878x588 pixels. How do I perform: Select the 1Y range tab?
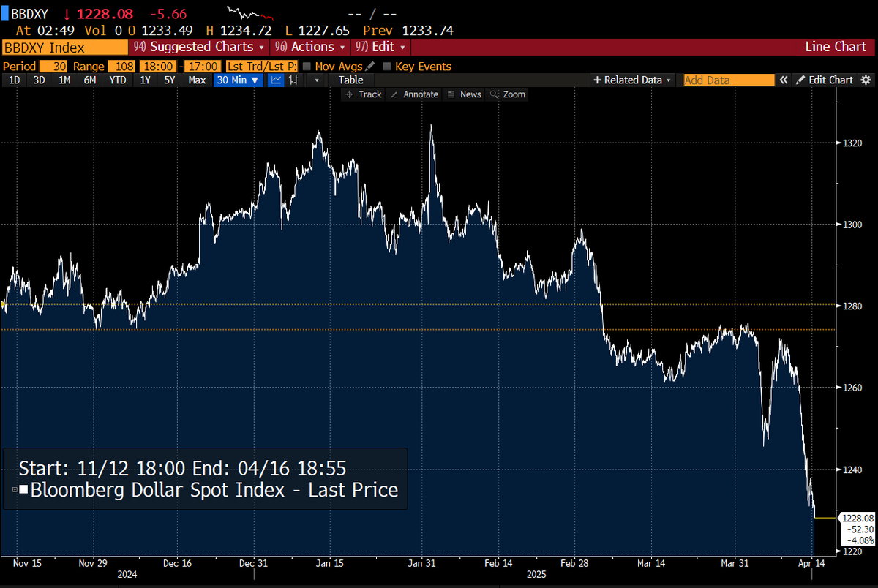tap(145, 80)
